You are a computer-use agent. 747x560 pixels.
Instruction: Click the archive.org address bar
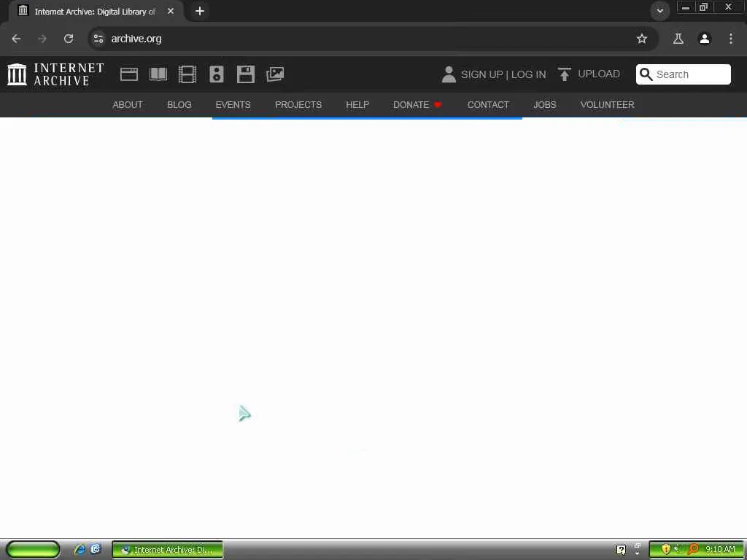373,39
